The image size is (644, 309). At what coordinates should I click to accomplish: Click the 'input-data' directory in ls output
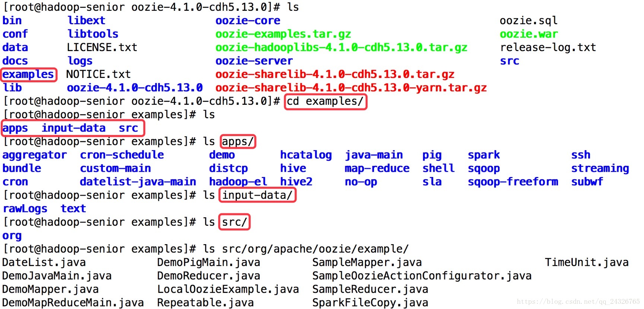73,128
